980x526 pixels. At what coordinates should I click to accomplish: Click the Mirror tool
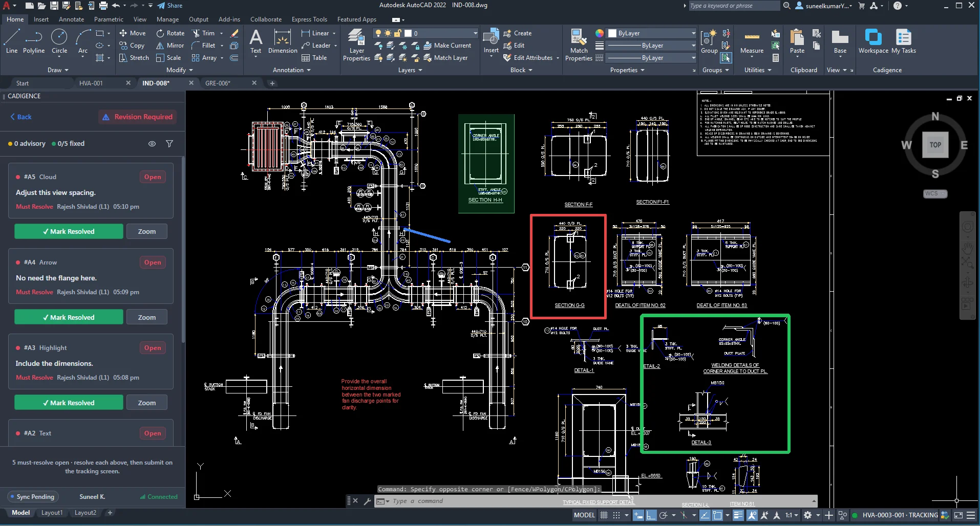(170, 45)
